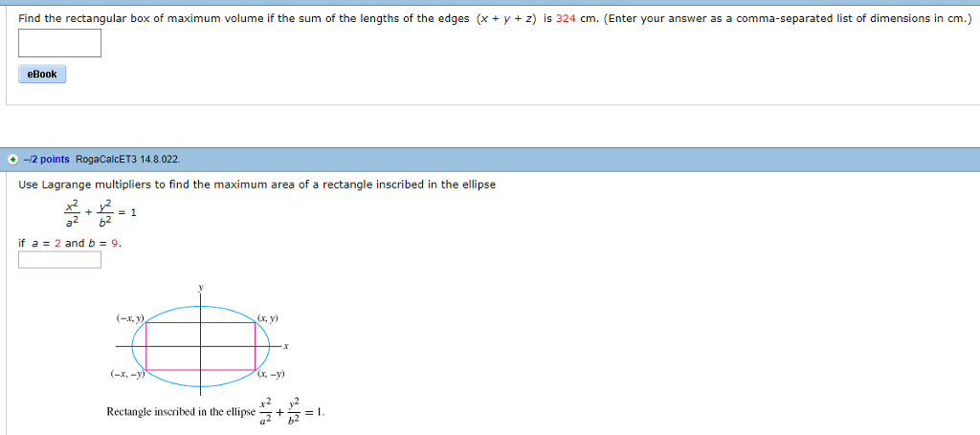
Task: Click the box dimensions answer field
Action: [59, 43]
